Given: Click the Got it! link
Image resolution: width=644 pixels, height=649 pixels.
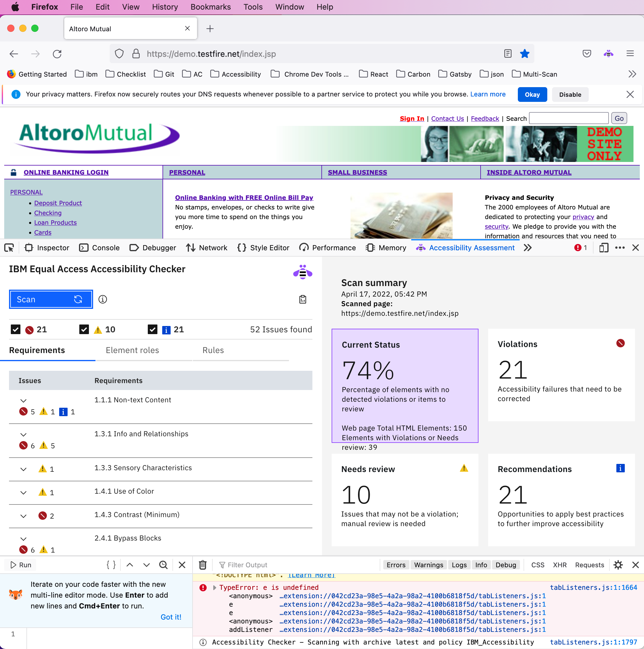Looking at the screenshot, I should [x=171, y=617].
